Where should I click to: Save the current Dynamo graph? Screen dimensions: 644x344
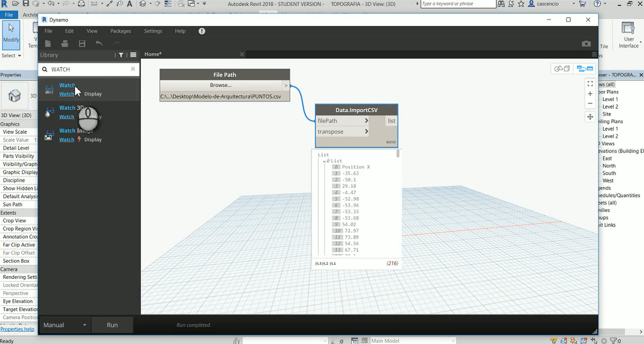[82, 43]
